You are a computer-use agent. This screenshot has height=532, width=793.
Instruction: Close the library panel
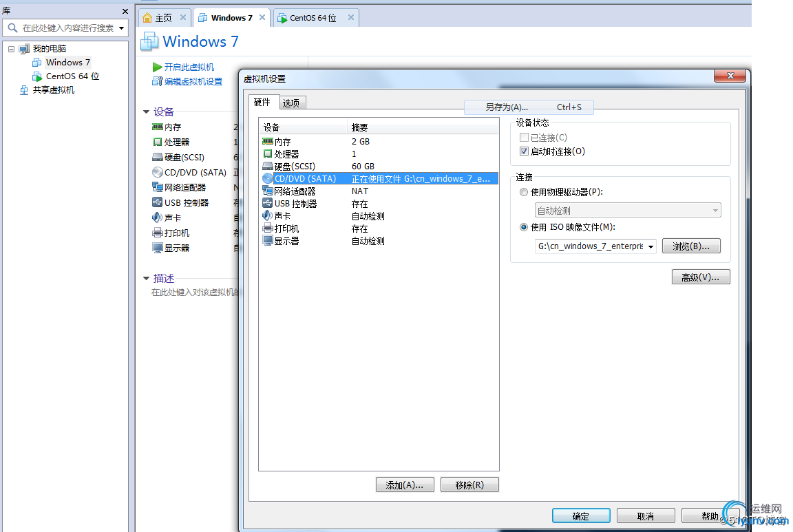(x=125, y=11)
